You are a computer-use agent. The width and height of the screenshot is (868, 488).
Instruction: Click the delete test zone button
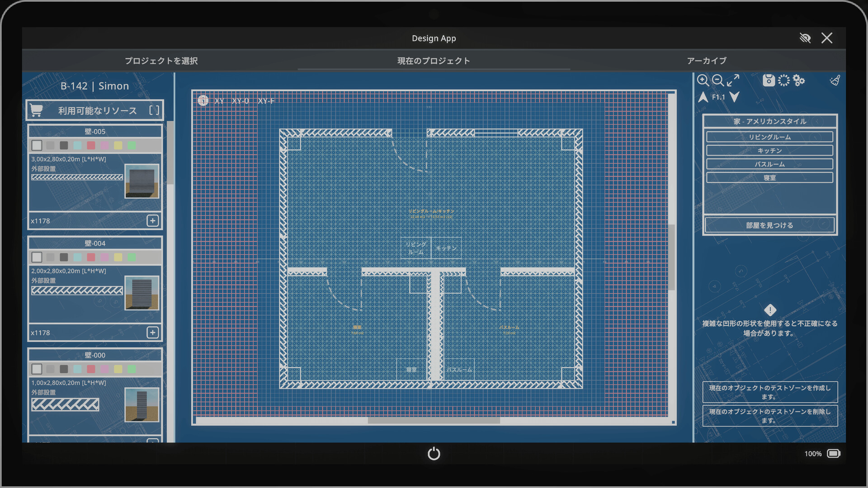pyautogui.click(x=770, y=416)
